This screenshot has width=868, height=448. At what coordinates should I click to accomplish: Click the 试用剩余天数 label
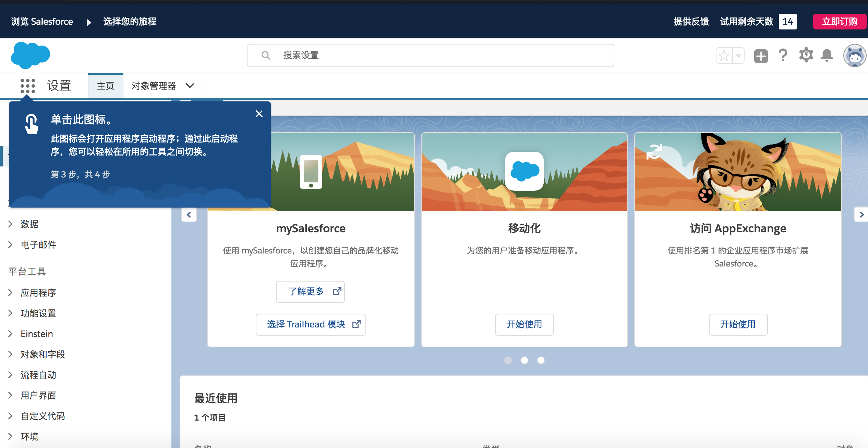(x=747, y=22)
